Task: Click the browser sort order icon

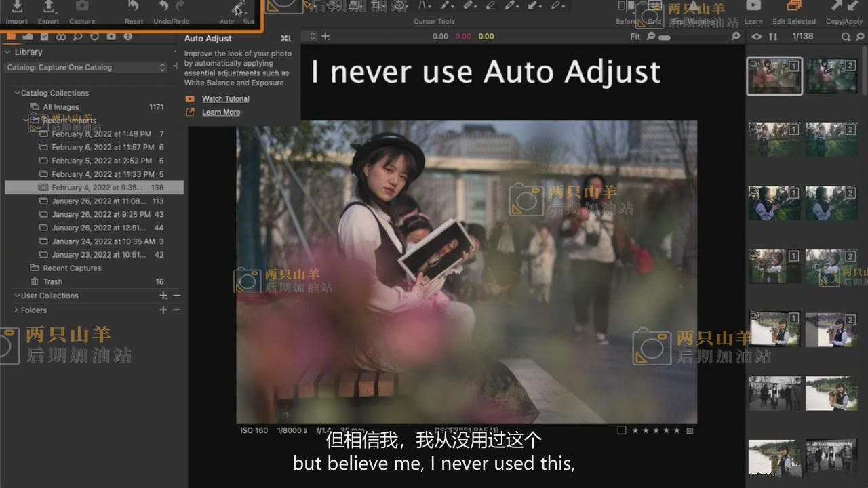Action: [x=772, y=37]
